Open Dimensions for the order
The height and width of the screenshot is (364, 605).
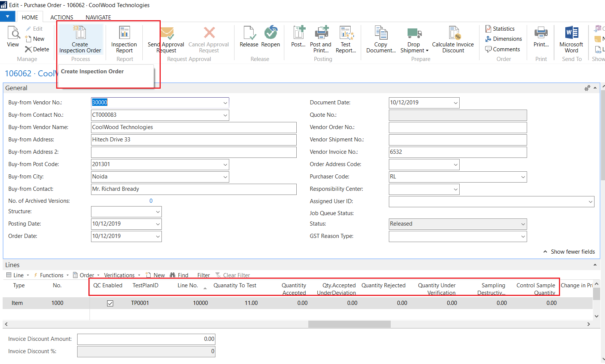pos(503,39)
